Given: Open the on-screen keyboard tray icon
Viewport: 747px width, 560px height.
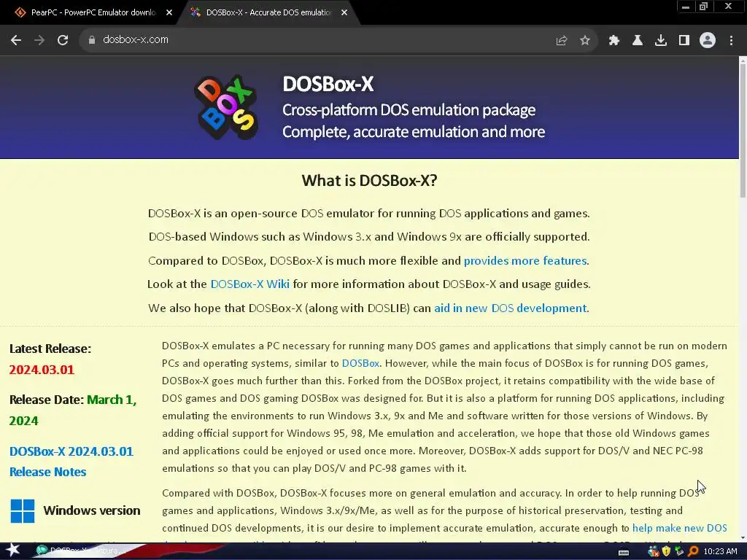Looking at the screenshot, I should [x=624, y=552].
